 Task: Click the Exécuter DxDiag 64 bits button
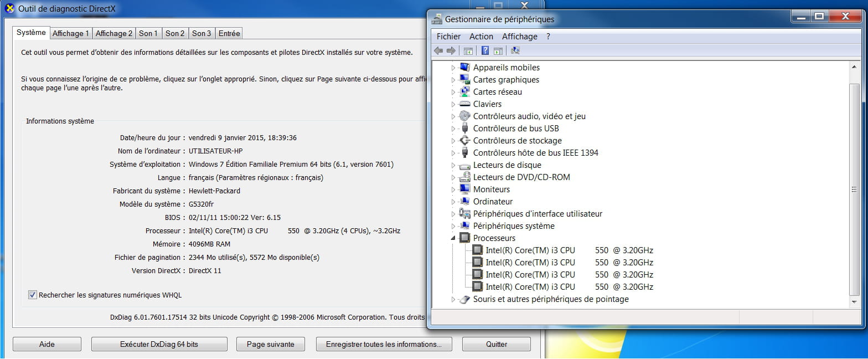click(159, 344)
